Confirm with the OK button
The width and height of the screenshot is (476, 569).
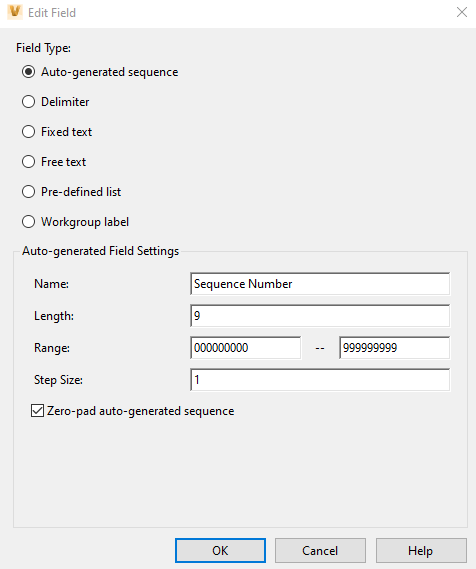(x=220, y=550)
